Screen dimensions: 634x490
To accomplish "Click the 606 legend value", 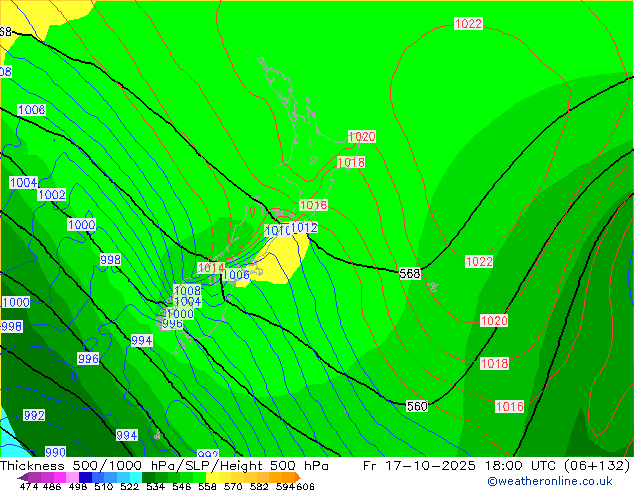I will pos(305,486).
